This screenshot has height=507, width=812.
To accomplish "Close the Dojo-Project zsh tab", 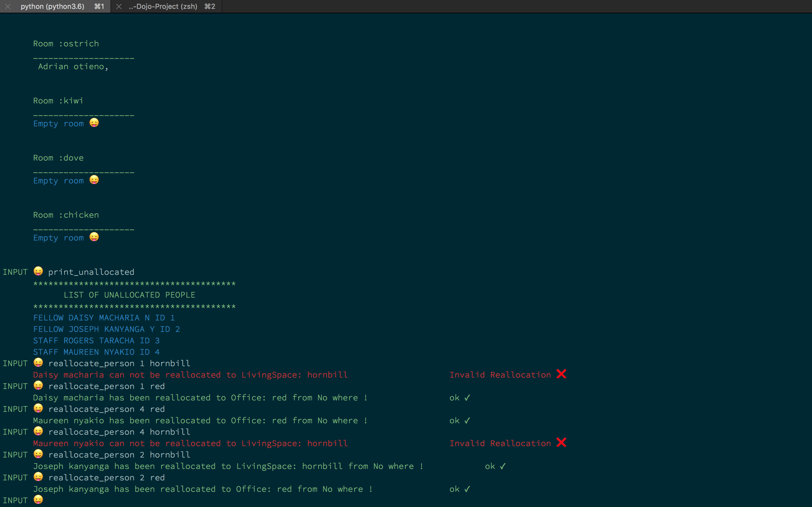I will click(119, 6).
